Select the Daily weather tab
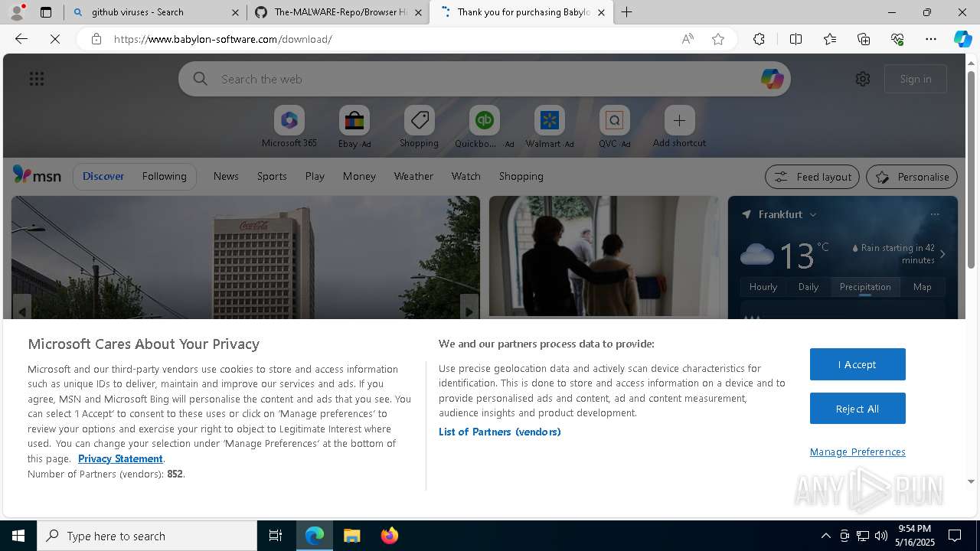The height and width of the screenshot is (551, 980). click(808, 287)
